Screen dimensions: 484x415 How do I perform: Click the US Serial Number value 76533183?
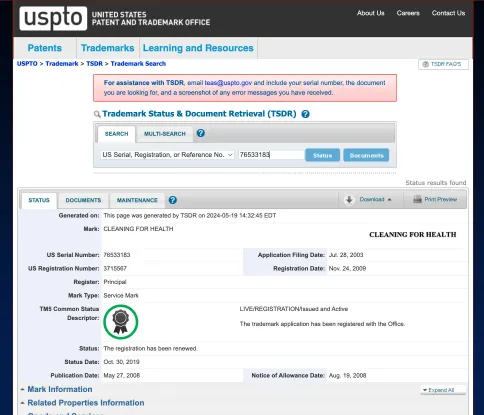click(117, 255)
